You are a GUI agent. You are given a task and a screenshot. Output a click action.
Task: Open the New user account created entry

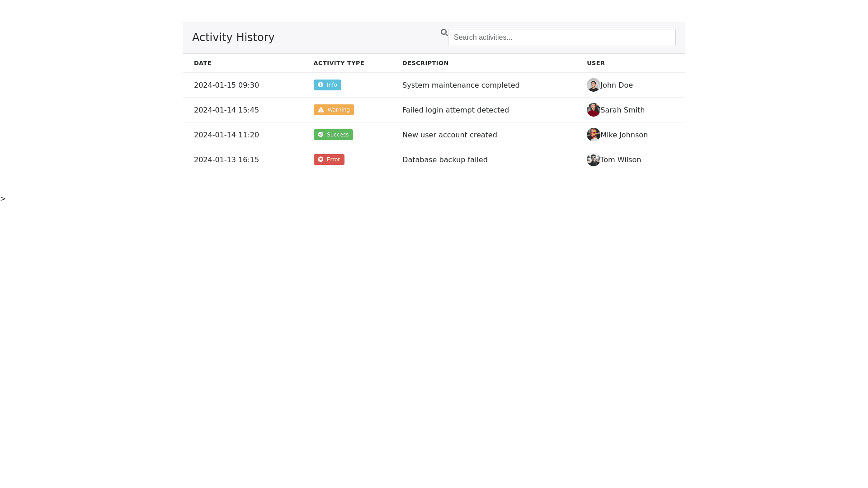tap(449, 135)
